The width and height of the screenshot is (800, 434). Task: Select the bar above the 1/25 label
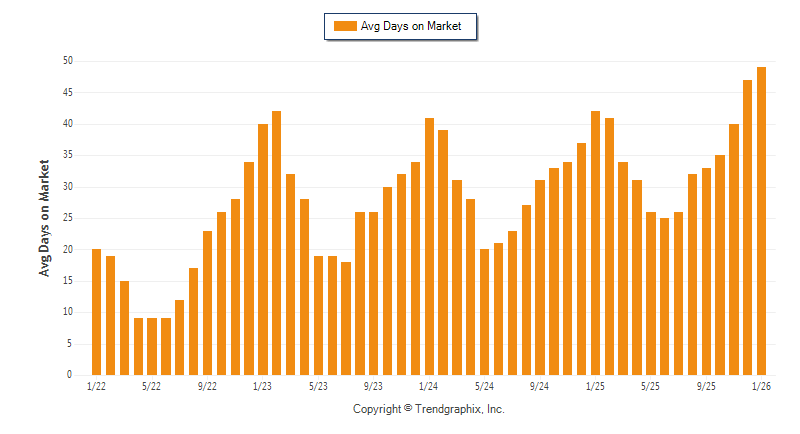point(595,243)
